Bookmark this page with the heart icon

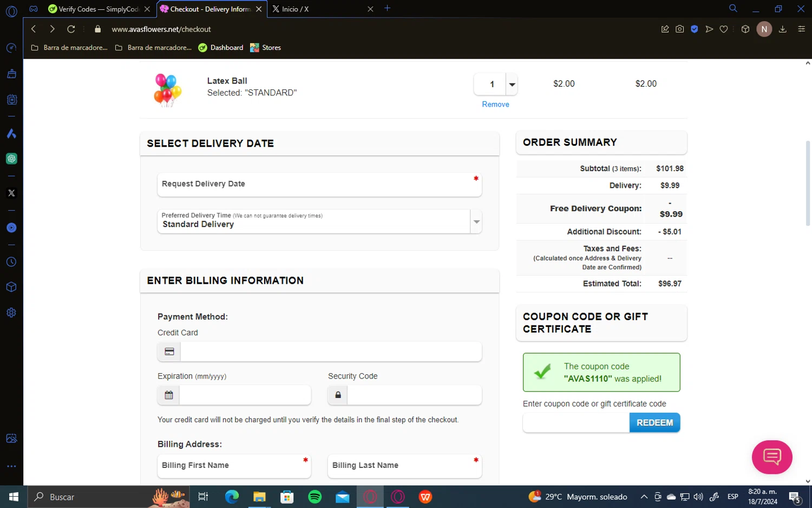click(724, 29)
